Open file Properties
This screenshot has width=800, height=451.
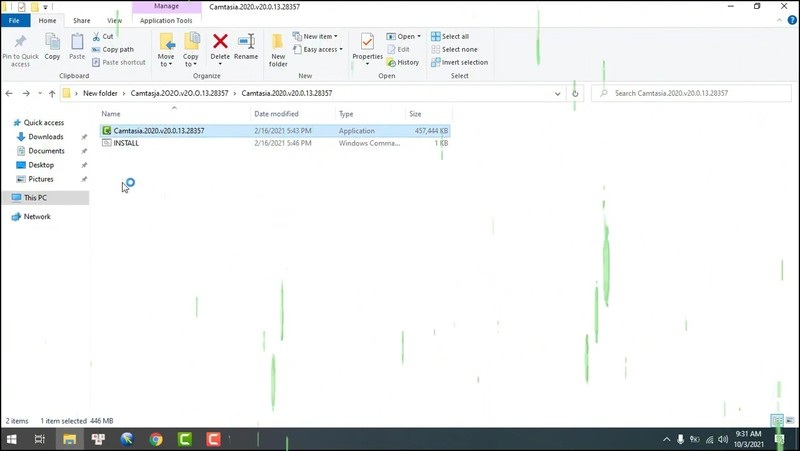coord(367,49)
